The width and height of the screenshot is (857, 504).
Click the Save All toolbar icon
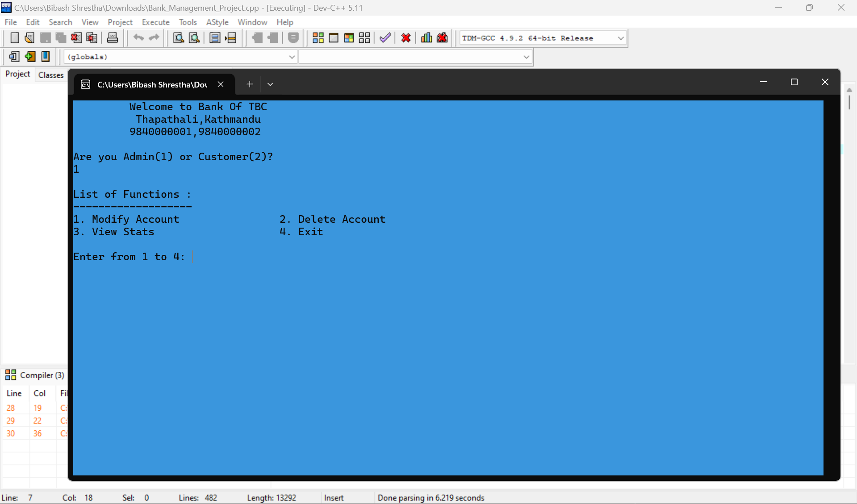click(61, 38)
